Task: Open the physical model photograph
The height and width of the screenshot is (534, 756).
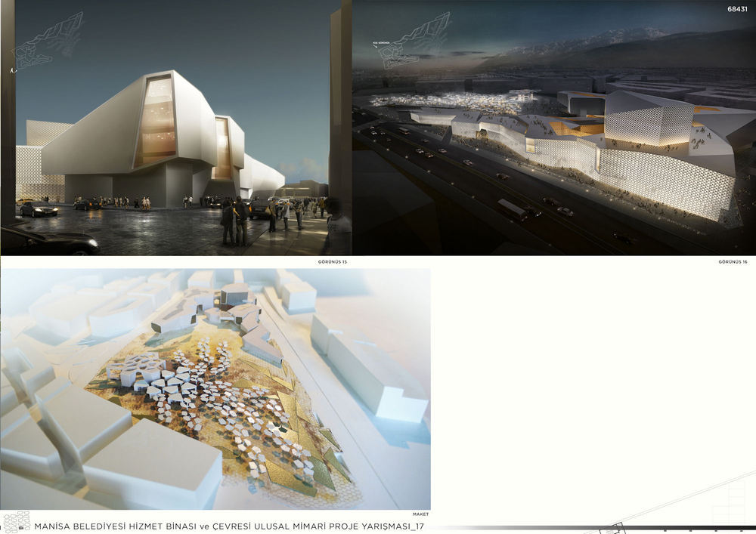Action: point(215,389)
